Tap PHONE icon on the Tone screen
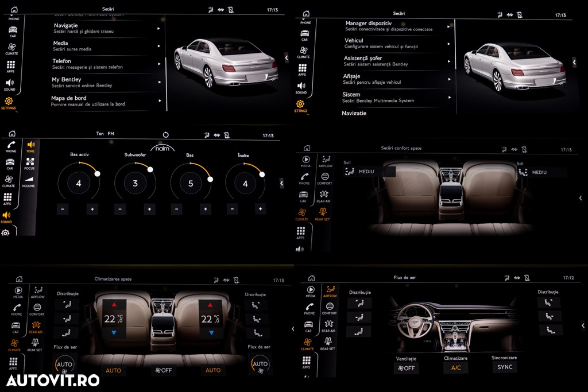 pyautogui.click(x=11, y=146)
